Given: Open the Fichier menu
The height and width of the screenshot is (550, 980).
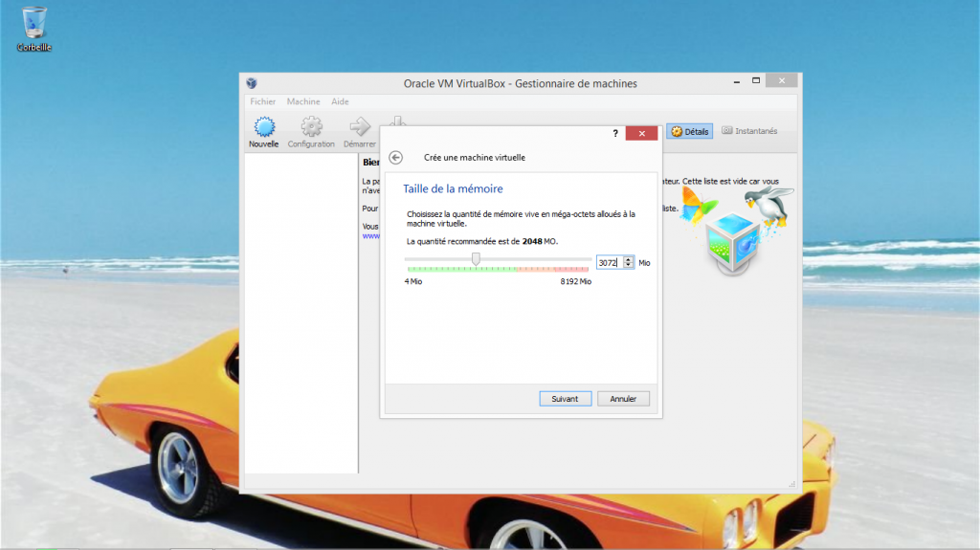Looking at the screenshot, I should coord(262,101).
